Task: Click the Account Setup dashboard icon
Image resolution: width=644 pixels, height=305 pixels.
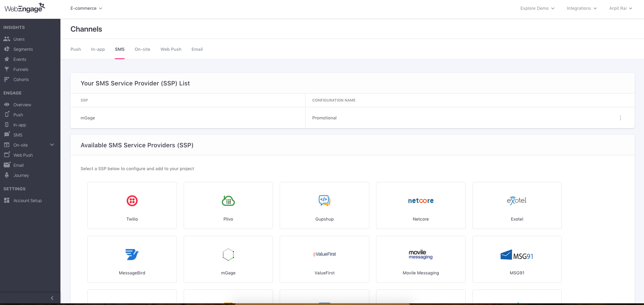Action: 7,200
